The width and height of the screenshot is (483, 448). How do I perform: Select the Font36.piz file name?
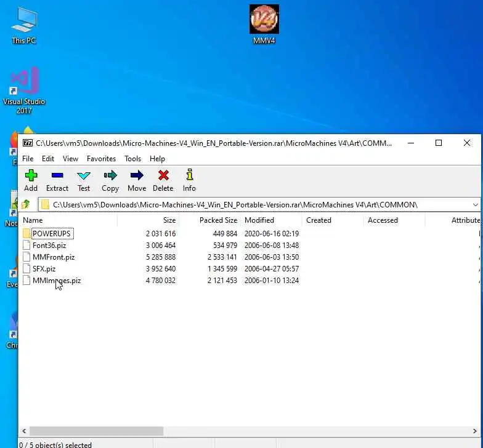[49, 245]
